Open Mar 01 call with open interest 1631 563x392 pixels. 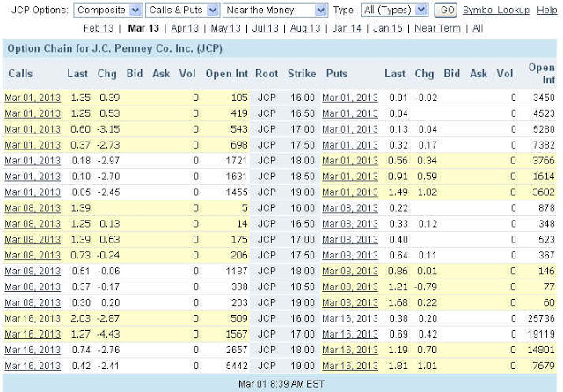(x=33, y=177)
